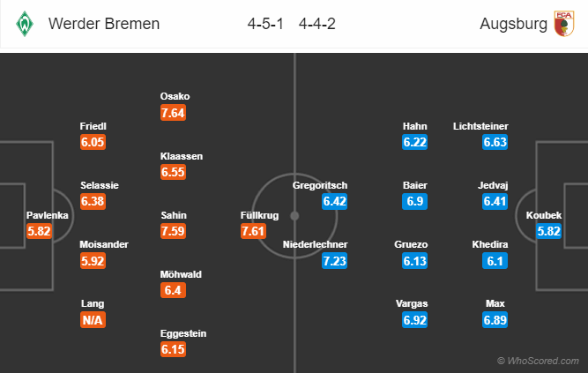This screenshot has height=373, width=588.
Task: Click Füllkrug's 7.61 rating badge
Action: (x=255, y=230)
